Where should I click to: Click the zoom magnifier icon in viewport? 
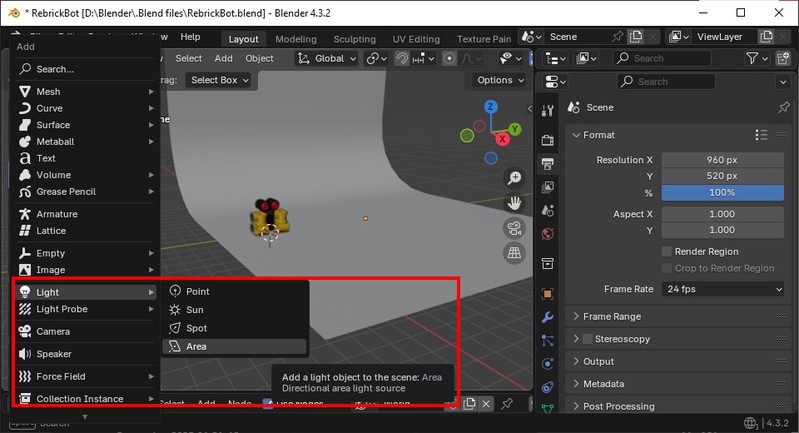click(x=515, y=178)
